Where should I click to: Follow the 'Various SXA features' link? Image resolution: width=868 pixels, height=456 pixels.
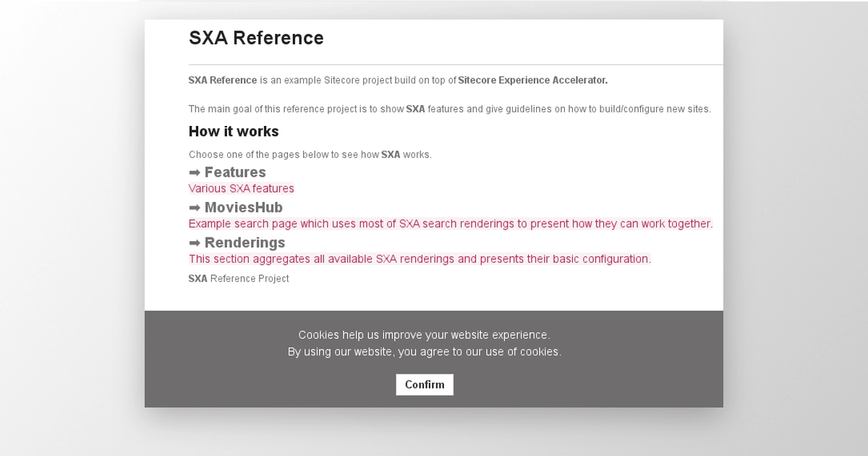tap(242, 188)
